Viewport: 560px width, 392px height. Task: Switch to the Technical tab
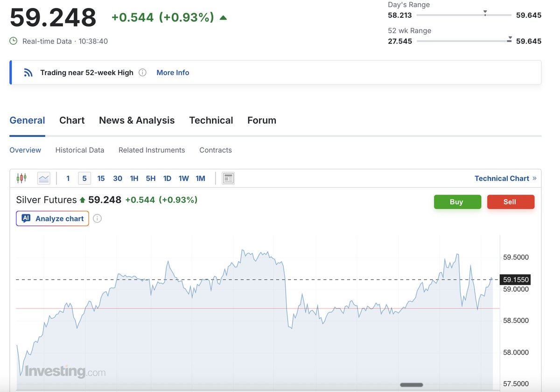click(211, 120)
